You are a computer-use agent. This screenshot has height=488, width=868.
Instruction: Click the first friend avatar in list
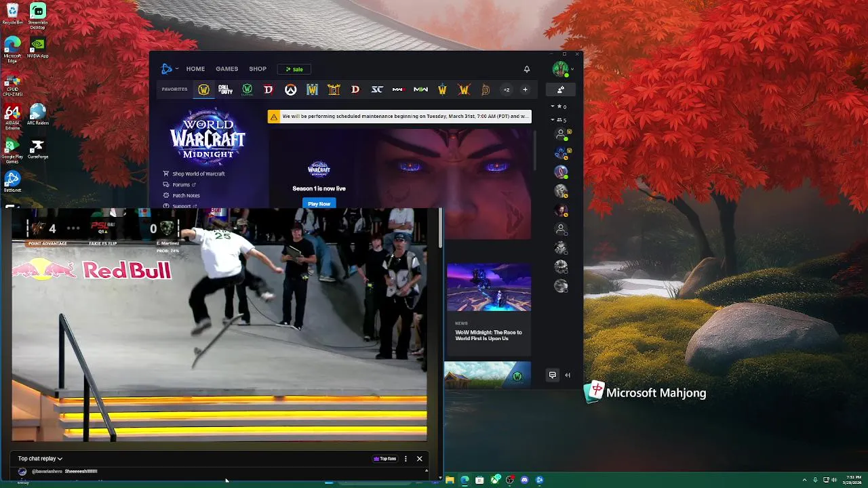561,134
